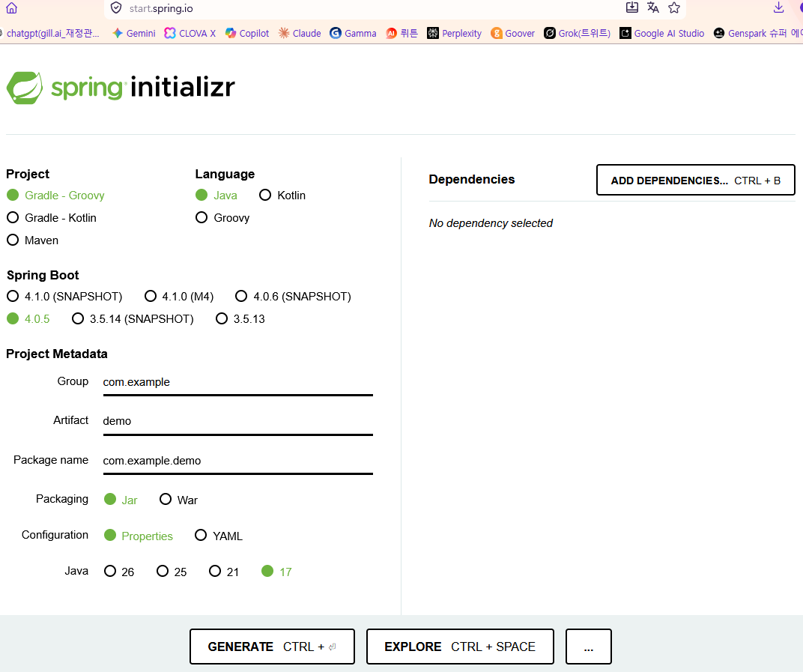Viewport: 803px width, 672px height.
Task: Open the 뤼튼 bookmark
Action: (x=402, y=33)
